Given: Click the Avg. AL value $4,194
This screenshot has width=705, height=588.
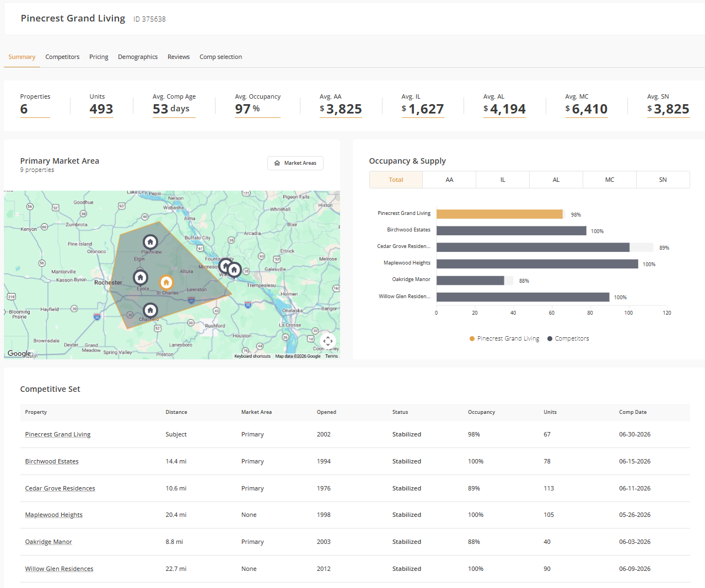Looking at the screenshot, I should 504,109.
